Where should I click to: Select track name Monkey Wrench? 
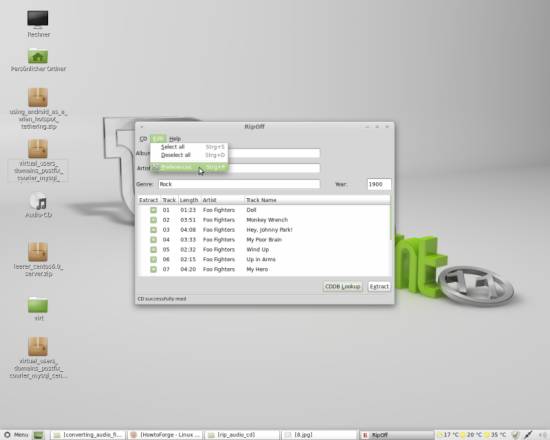point(267,220)
